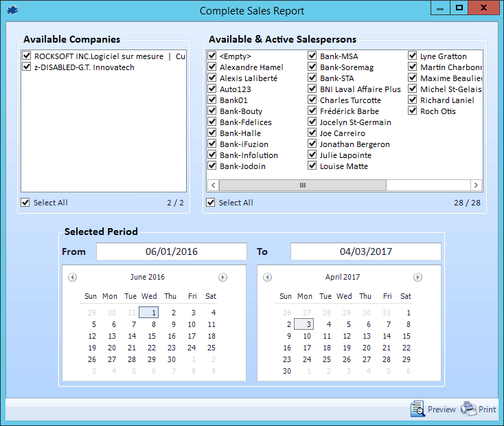504x426 pixels.
Task: Click the Preview report icon
Action: pos(417,409)
